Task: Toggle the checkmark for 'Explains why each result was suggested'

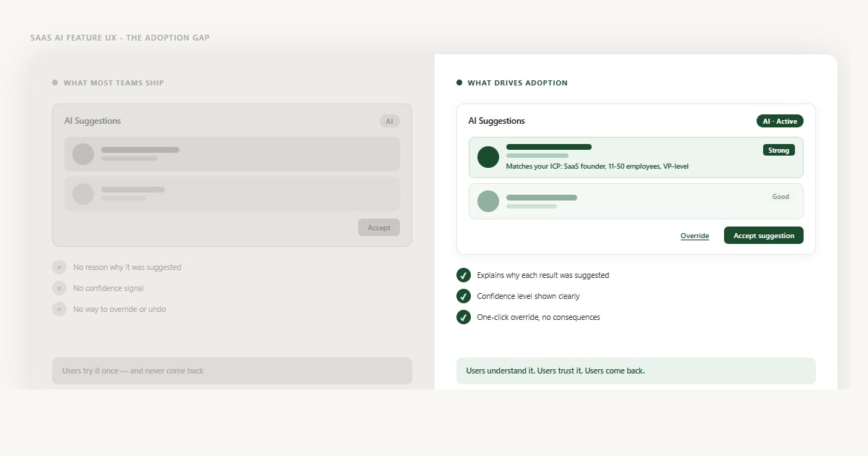Action: [464, 275]
